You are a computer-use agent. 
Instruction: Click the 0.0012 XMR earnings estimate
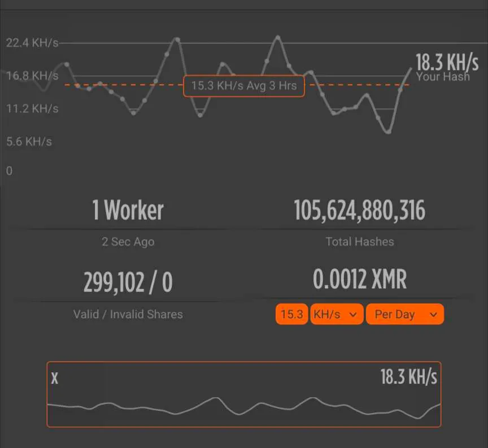(359, 279)
